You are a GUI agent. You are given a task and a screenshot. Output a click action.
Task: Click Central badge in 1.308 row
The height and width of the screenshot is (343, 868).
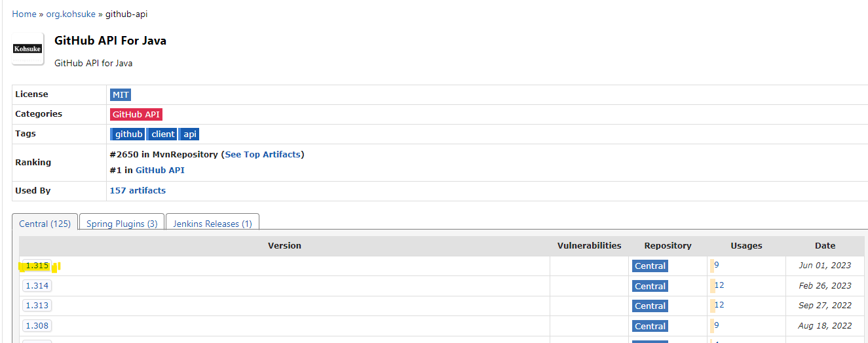650,326
